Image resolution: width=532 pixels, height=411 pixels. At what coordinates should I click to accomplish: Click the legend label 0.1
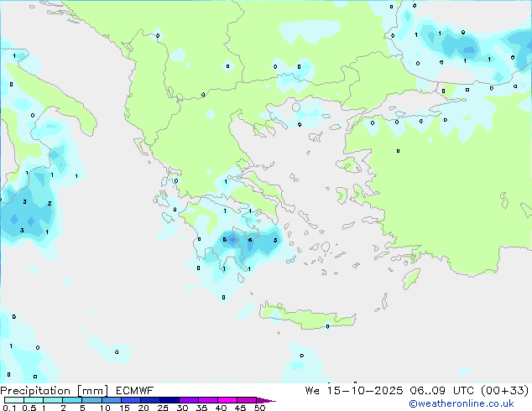(x=9, y=408)
